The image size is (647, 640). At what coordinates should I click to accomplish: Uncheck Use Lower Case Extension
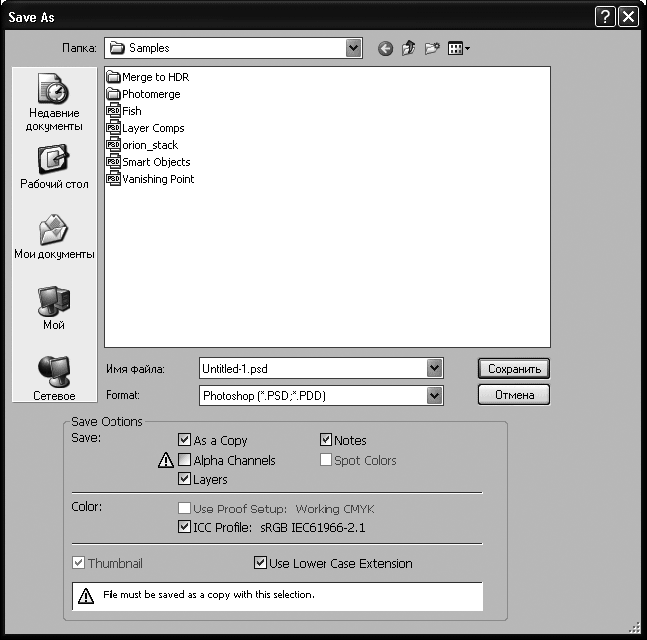click(x=260, y=563)
